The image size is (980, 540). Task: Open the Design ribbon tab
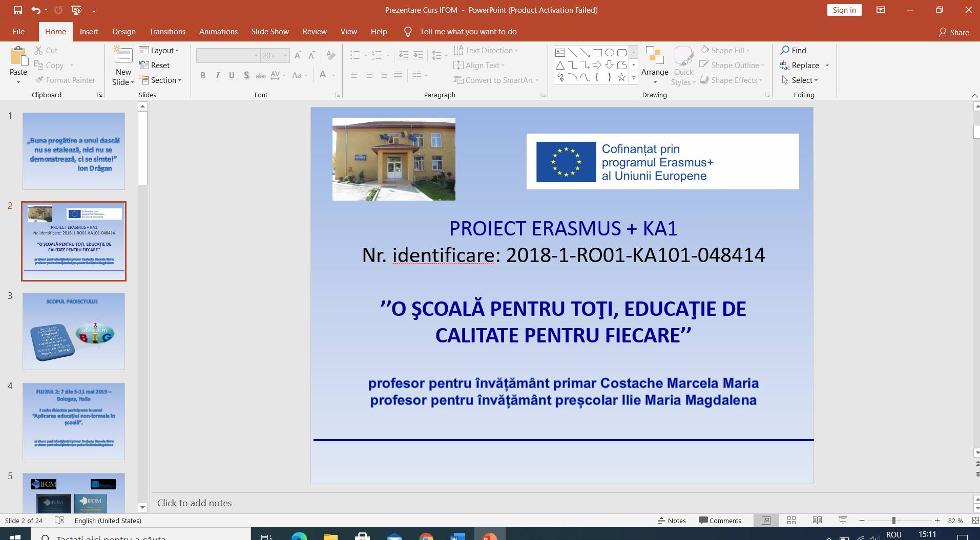[124, 32]
